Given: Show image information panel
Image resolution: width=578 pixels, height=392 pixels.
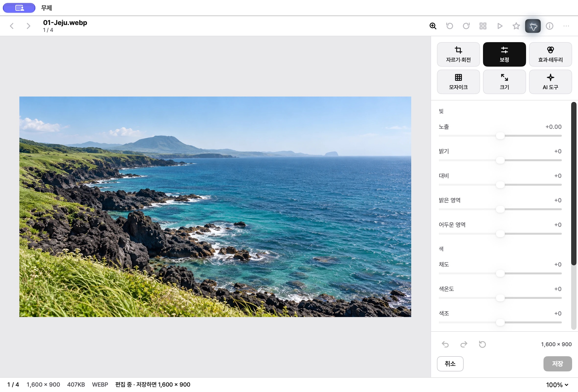Looking at the screenshot, I should pyautogui.click(x=549, y=26).
